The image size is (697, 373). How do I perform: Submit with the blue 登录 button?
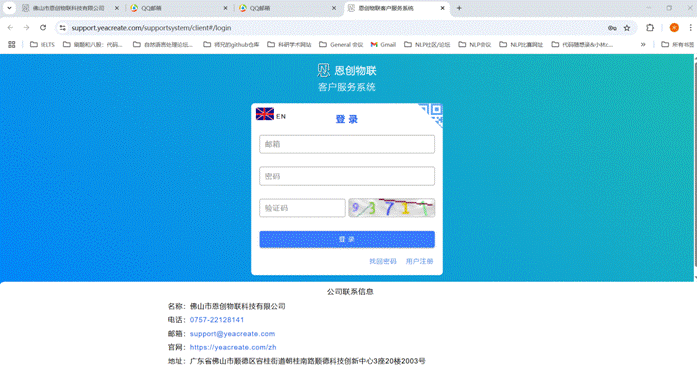[x=347, y=239]
